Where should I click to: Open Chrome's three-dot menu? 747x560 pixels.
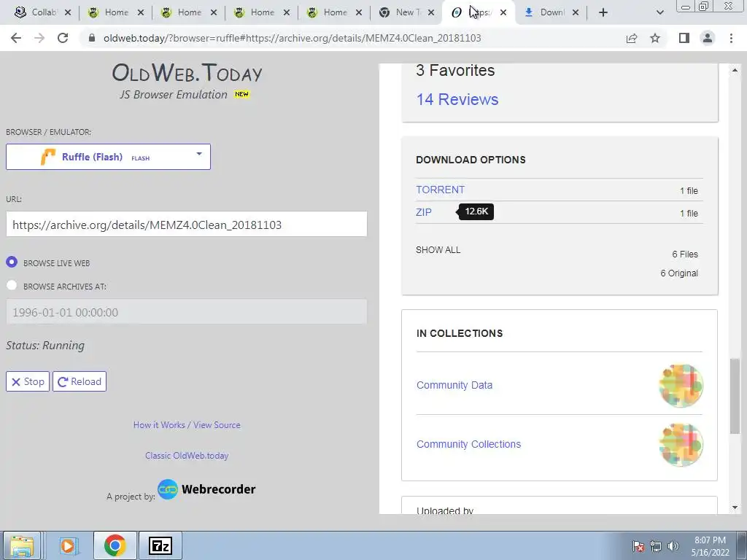point(731,38)
